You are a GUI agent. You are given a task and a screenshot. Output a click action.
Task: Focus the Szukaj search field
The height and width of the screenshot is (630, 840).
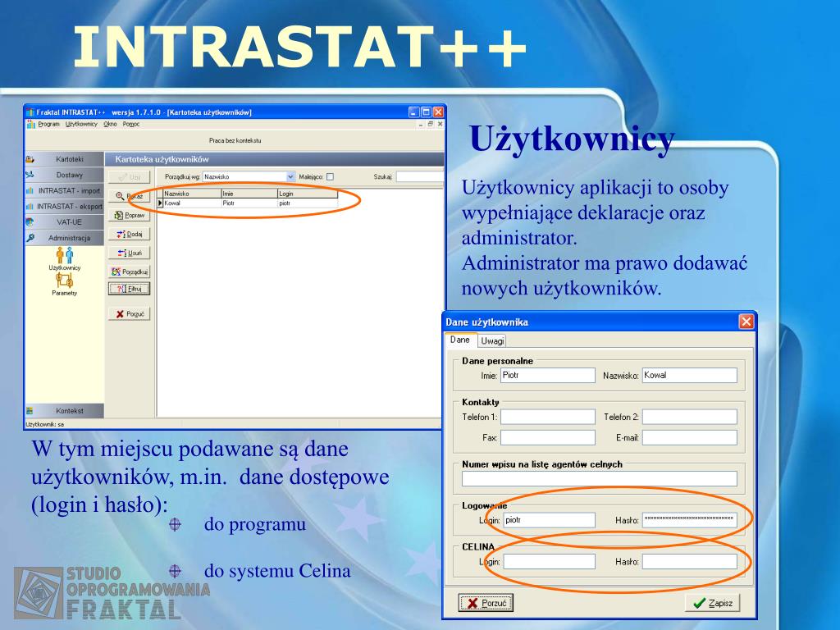419,176
